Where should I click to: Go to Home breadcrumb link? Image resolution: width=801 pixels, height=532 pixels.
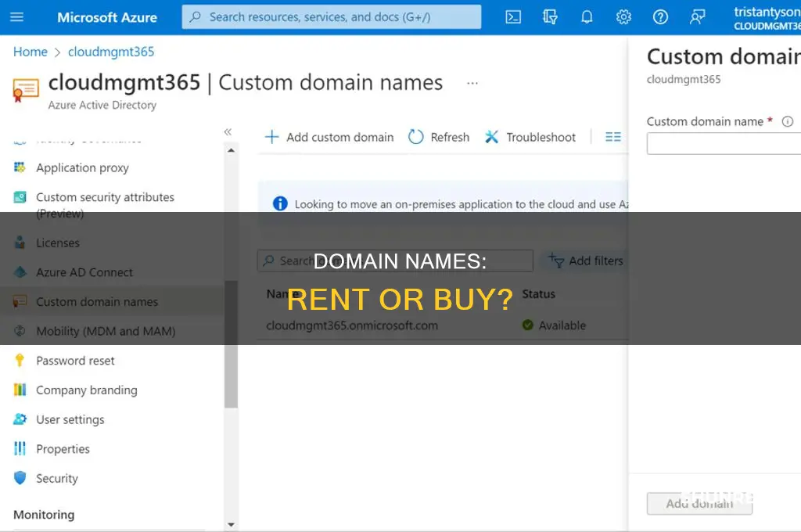point(31,52)
